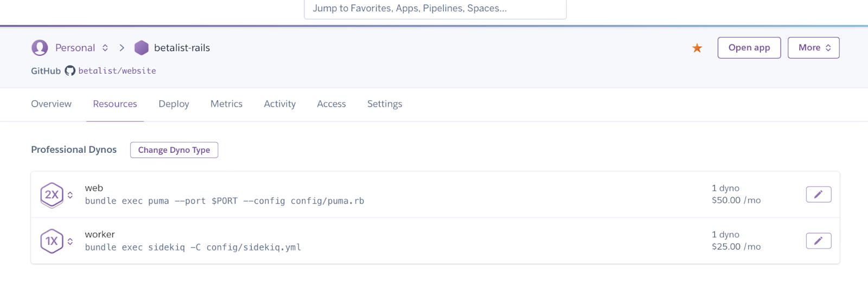The image size is (868, 286).
Task: Open the betalist/website GitHub repository link
Action: tap(117, 71)
